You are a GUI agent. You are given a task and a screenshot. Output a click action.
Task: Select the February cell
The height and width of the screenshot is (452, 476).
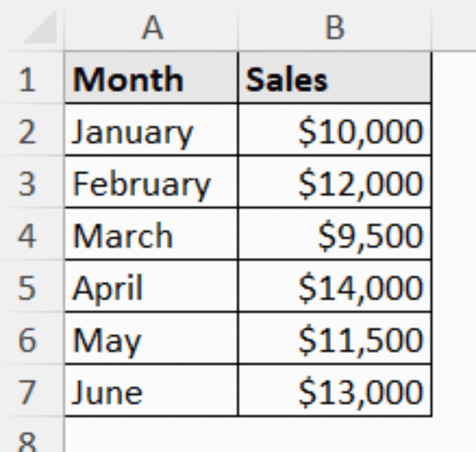152,183
